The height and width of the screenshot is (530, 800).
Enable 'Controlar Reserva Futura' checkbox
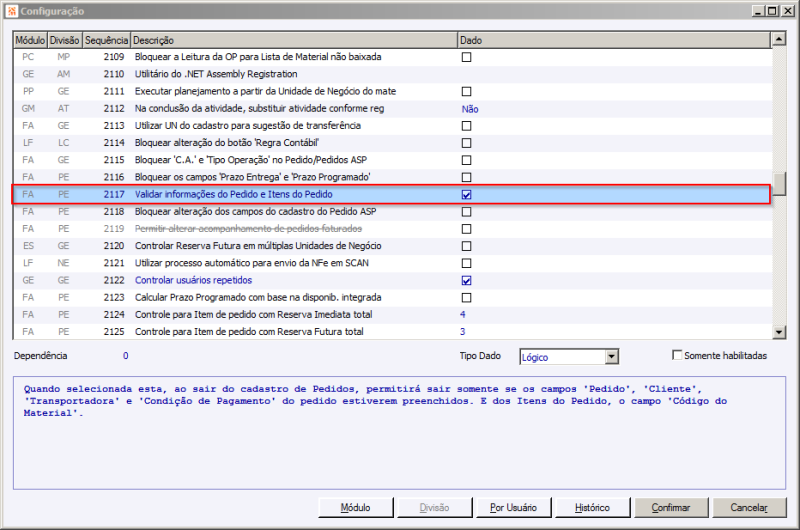[x=466, y=246]
